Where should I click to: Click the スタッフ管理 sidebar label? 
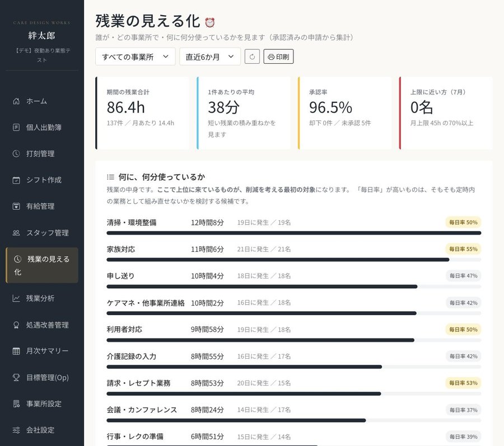pyautogui.click(x=47, y=233)
